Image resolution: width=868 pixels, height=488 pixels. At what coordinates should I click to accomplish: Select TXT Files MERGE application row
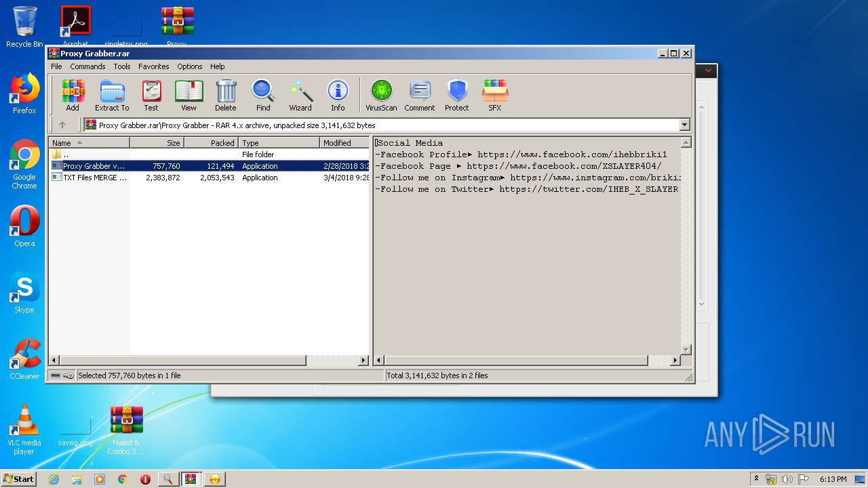click(x=209, y=178)
